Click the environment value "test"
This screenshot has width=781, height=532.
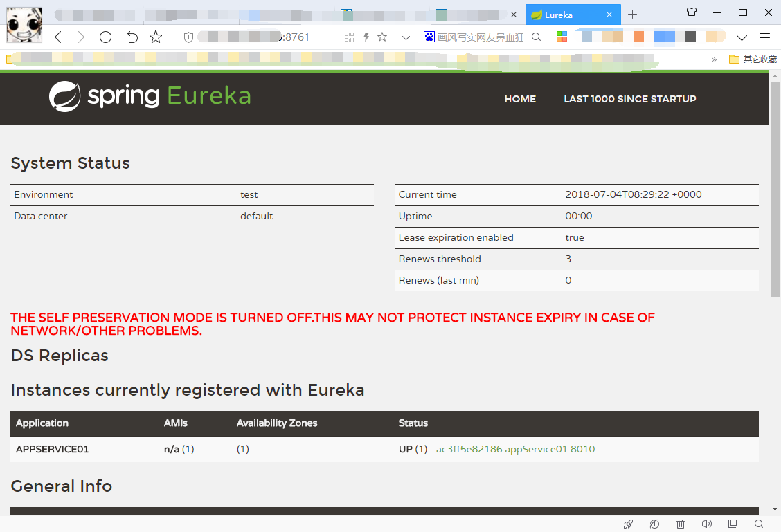pos(249,194)
